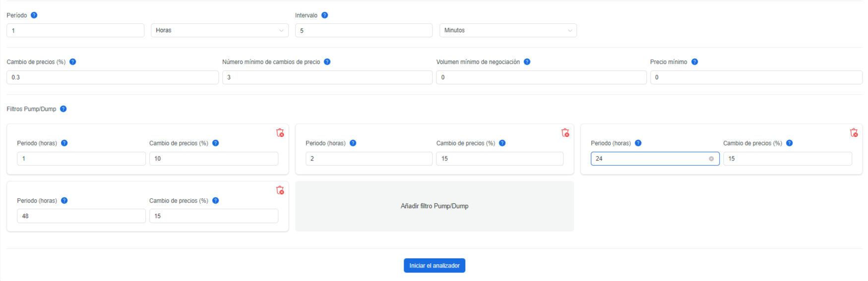The width and height of the screenshot is (868, 281).
Task: Remove the 48-hour Pump/Dump filter
Action: (280, 190)
